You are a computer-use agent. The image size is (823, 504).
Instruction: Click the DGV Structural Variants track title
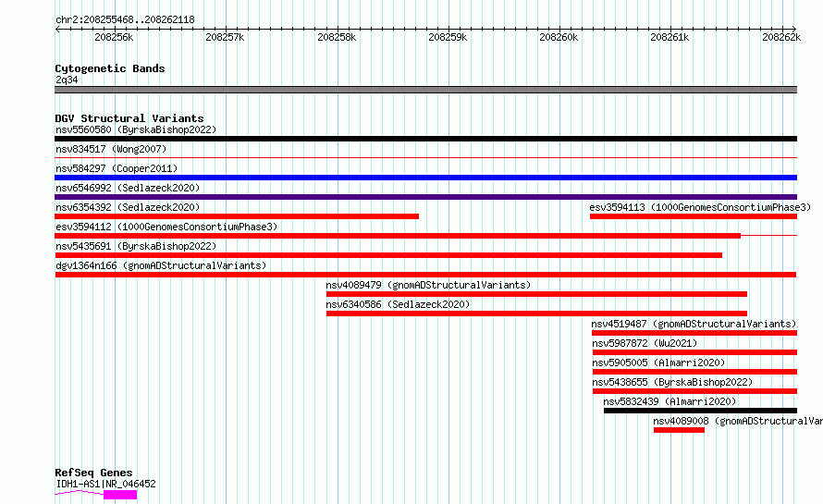129,118
